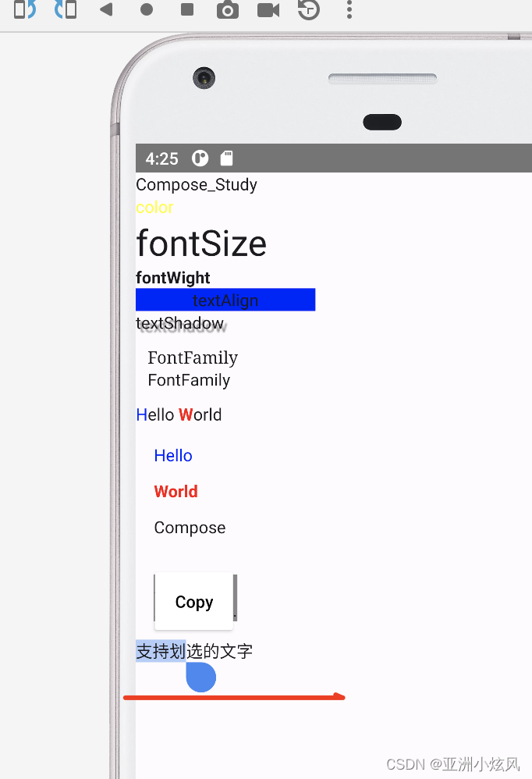Image resolution: width=532 pixels, height=779 pixels.
Task: Tap the emulator Back triangle button
Action: click(106, 9)
